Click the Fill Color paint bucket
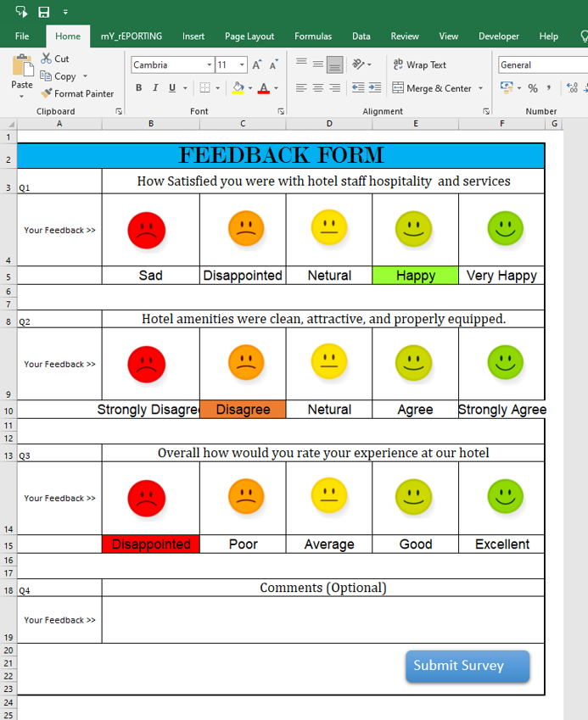 tap(238, 88)
